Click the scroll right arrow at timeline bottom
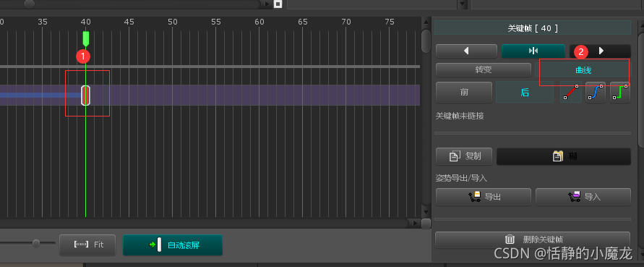Viewport: 644px width, 267px height. (416, 224)
